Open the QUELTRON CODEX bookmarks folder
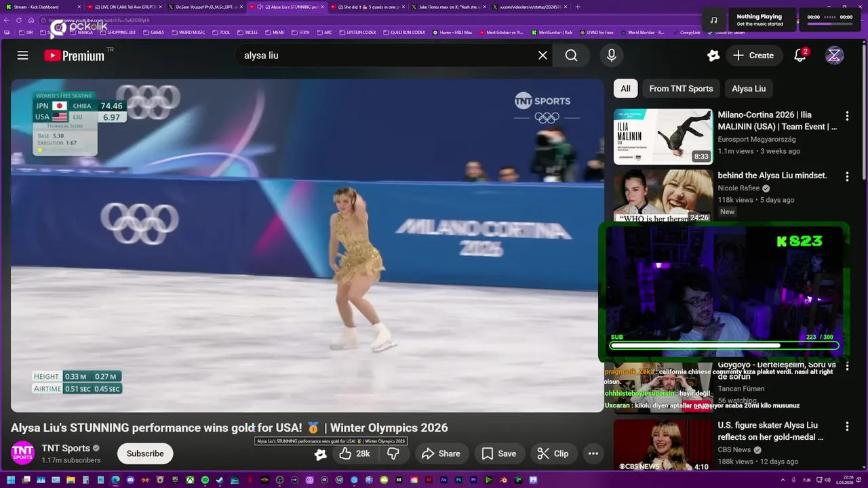The image size is (868, 488). coord(404,33)
